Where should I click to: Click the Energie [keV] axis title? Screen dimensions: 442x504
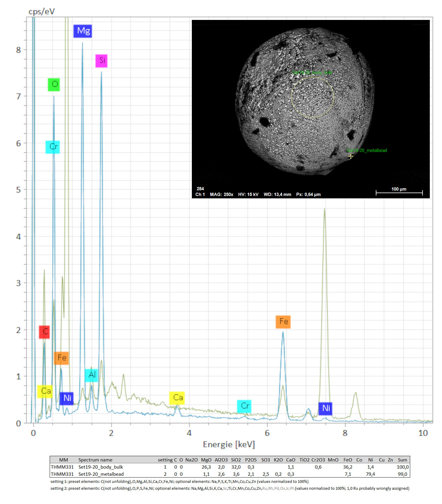pyautogui.click(x=229, y=444)
